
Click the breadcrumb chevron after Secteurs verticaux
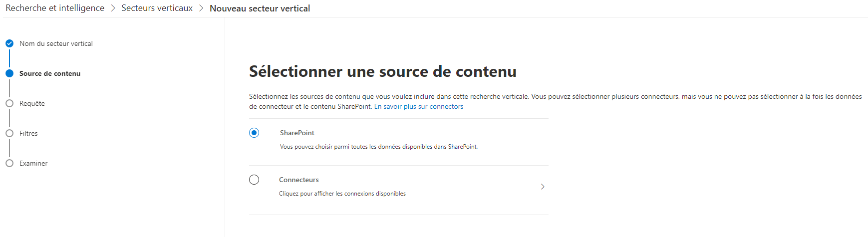[201, 8]
